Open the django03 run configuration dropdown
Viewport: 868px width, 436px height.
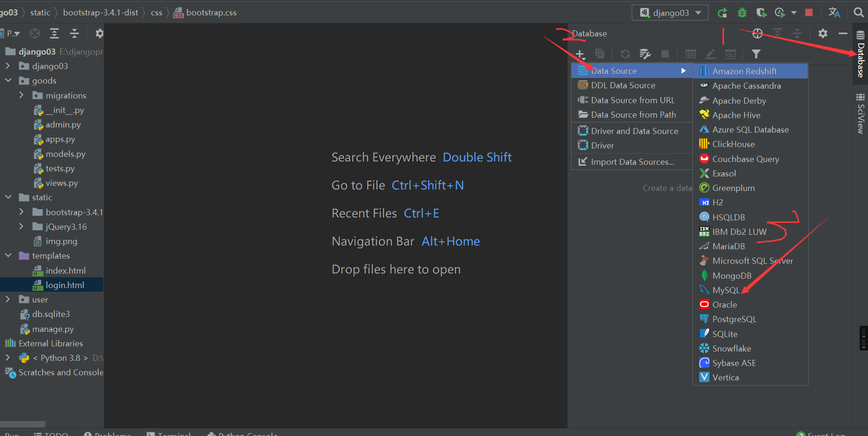(670, 13)
